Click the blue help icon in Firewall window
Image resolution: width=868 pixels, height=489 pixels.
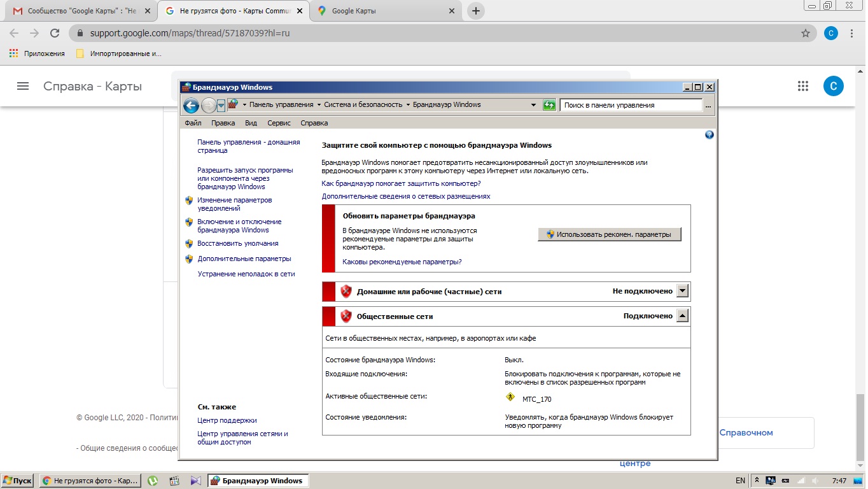click(710, 135)
